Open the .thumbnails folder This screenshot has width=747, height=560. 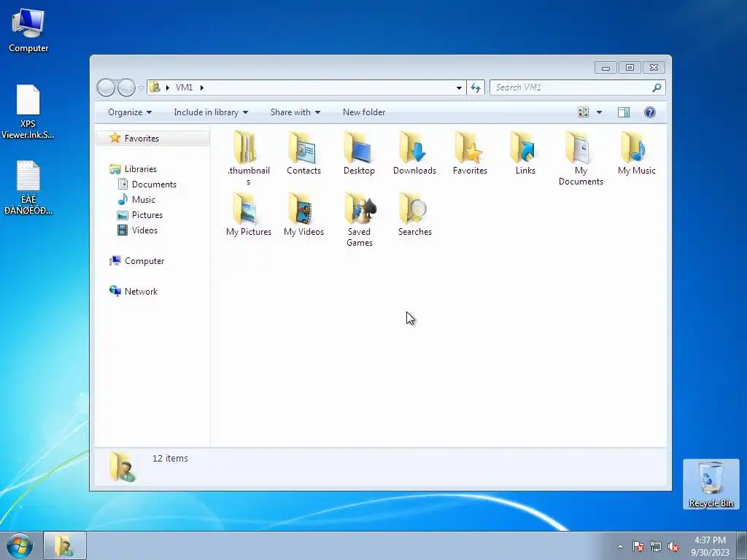point(248,157)
